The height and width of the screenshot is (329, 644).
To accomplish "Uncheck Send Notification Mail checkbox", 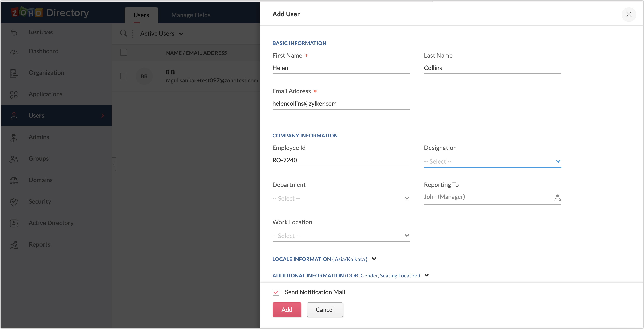I will [276, 292].
